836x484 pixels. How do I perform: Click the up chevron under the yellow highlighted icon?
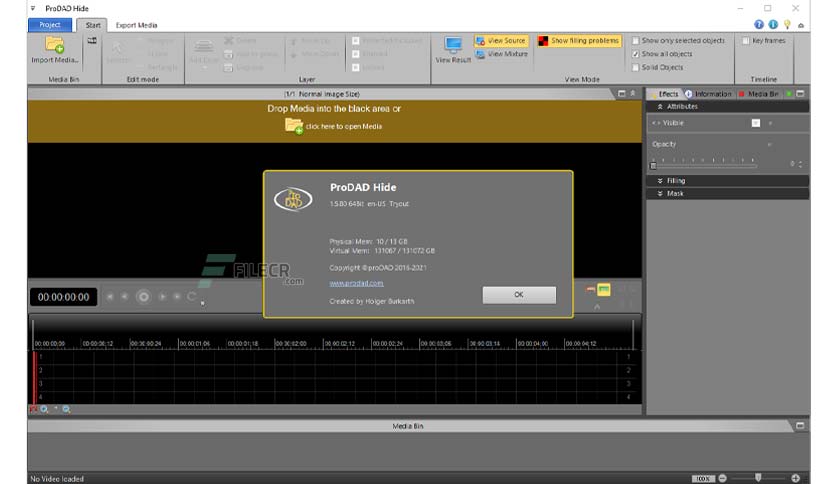tap(597, 306)
